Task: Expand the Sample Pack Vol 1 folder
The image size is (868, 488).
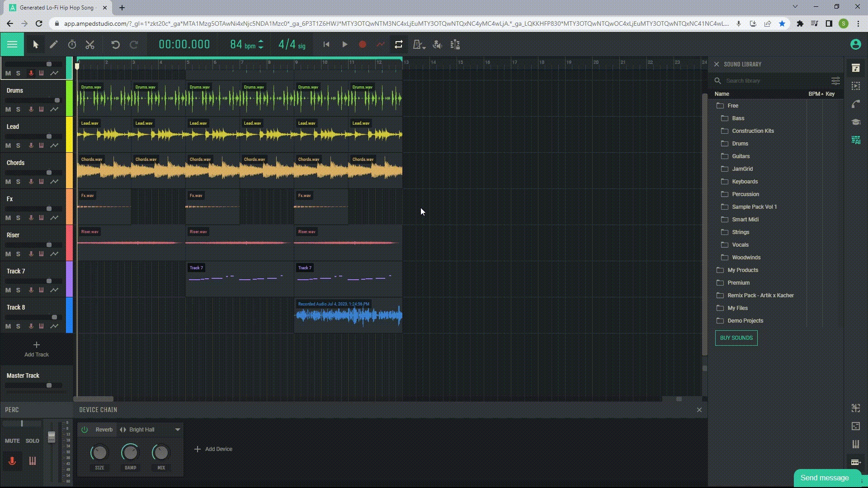Action: click(x=754, y=207)
